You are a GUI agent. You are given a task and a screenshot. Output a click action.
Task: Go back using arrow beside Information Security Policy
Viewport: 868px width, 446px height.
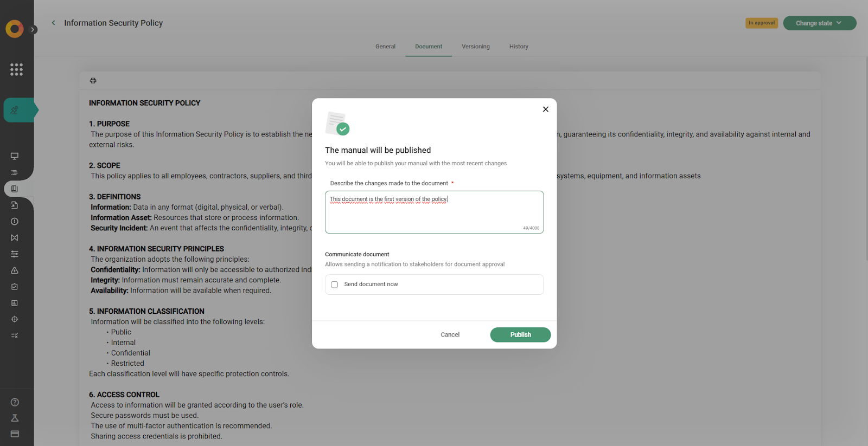pos(53,23)
